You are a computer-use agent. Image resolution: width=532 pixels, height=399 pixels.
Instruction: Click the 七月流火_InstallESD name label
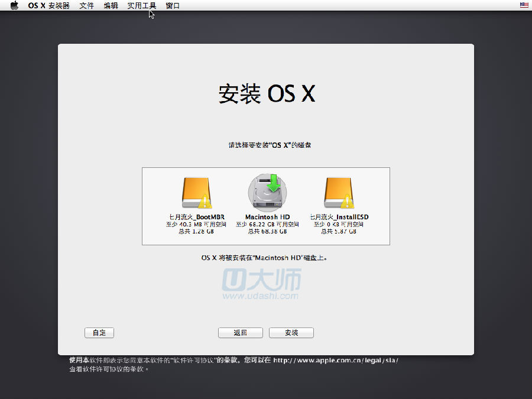[339, 217]
